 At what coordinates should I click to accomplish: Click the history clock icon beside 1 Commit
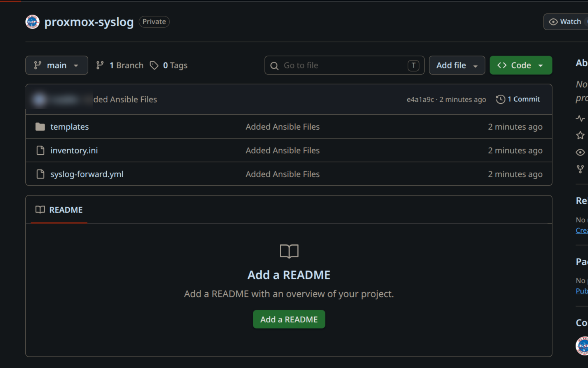[501, 99]
